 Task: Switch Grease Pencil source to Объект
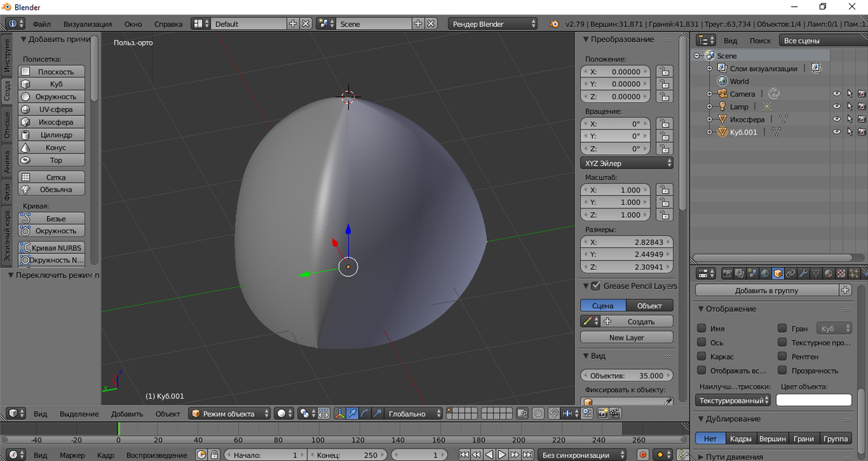(650, 305)
